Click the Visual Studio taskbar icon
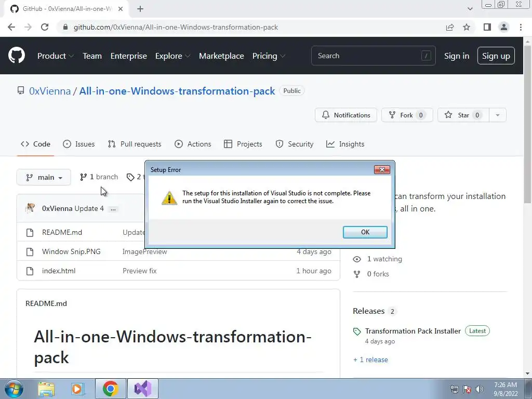532x399 pixels. (x=143, y=389)
